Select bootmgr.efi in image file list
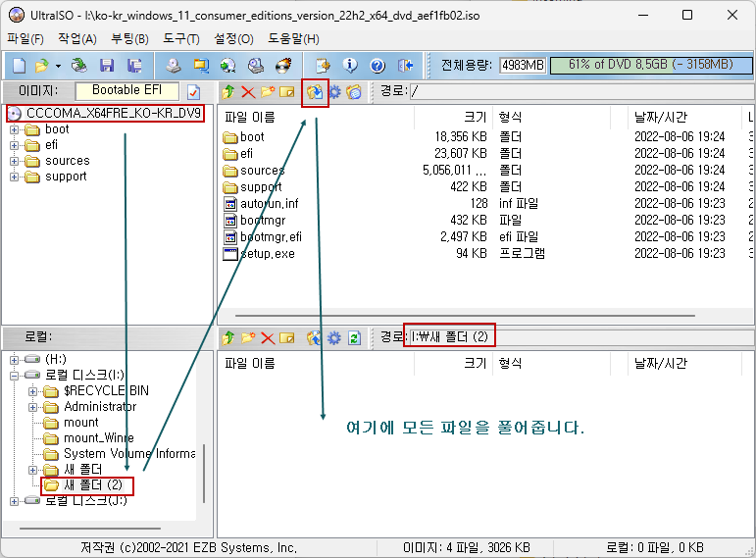Screen dimensions: 756x558 tap(271, 237)
